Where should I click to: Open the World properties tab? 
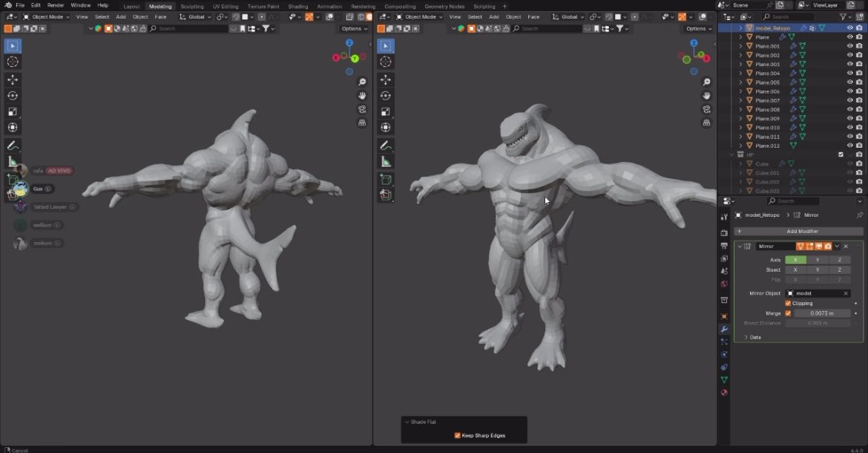coord(724,284)
